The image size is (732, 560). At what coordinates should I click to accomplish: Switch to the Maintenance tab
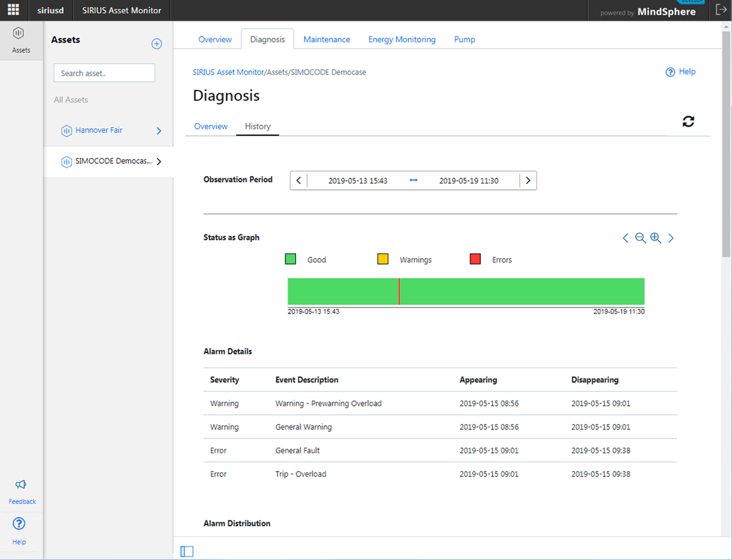pyautogui.click(x=327, y=39)
